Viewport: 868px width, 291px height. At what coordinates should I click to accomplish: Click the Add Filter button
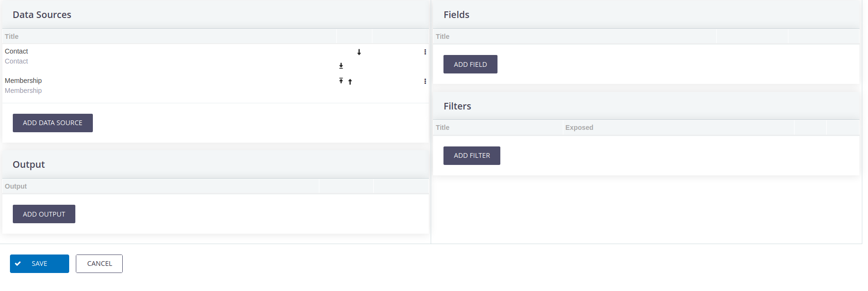472,155
